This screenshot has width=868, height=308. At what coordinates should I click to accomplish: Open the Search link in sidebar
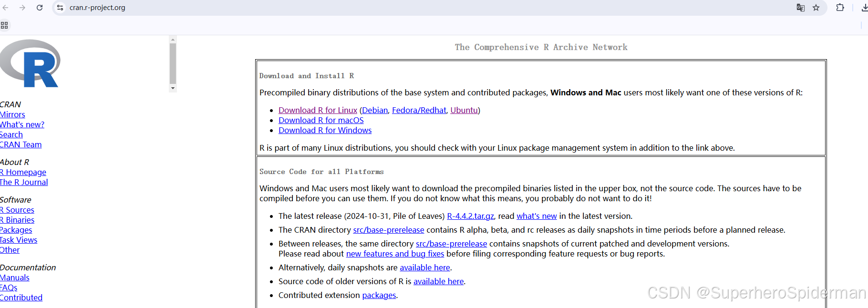(11, 134)
